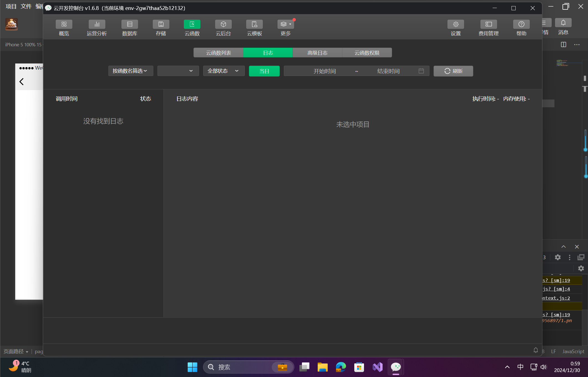
Task: Click the 刷新 refresh button
Action: pyautogui.click(x=453, y=71)
